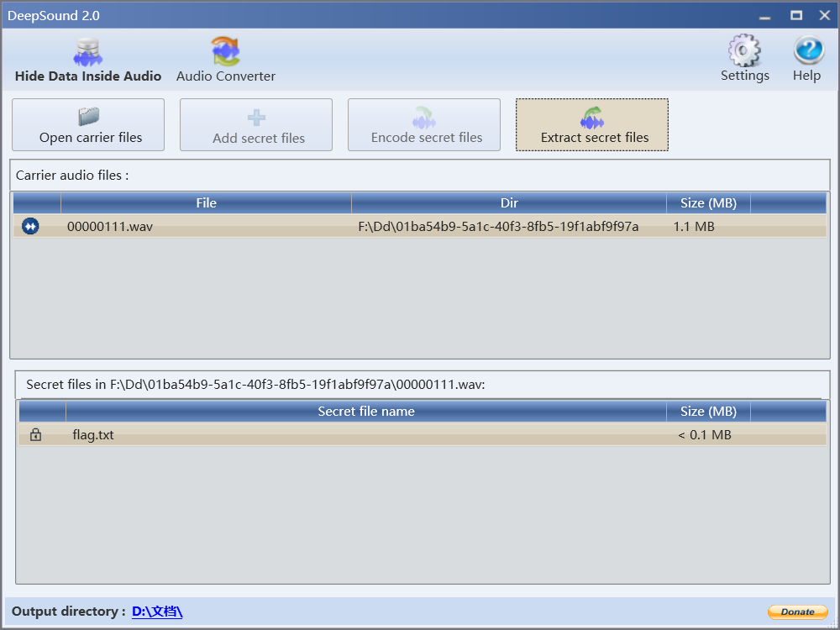Click the carrier audio icon beside 00000111.wav
This screenshot has height=630, width=840.
(30, 226)
